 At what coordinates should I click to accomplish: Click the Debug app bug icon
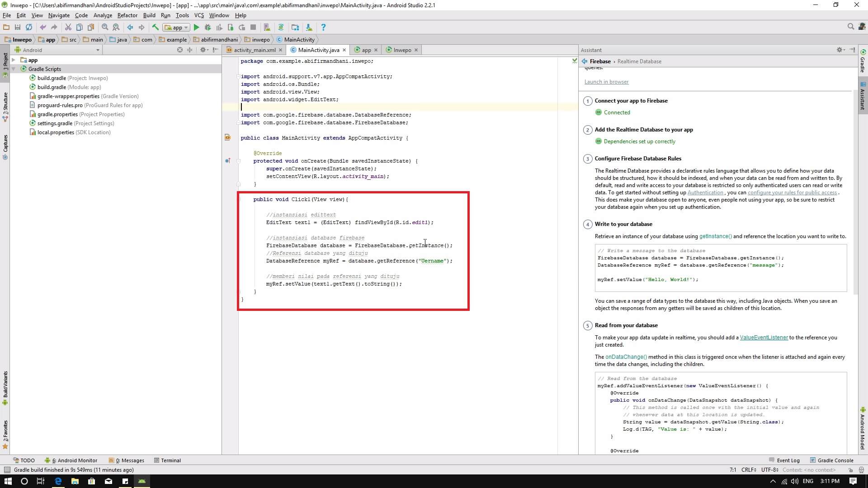208,27
